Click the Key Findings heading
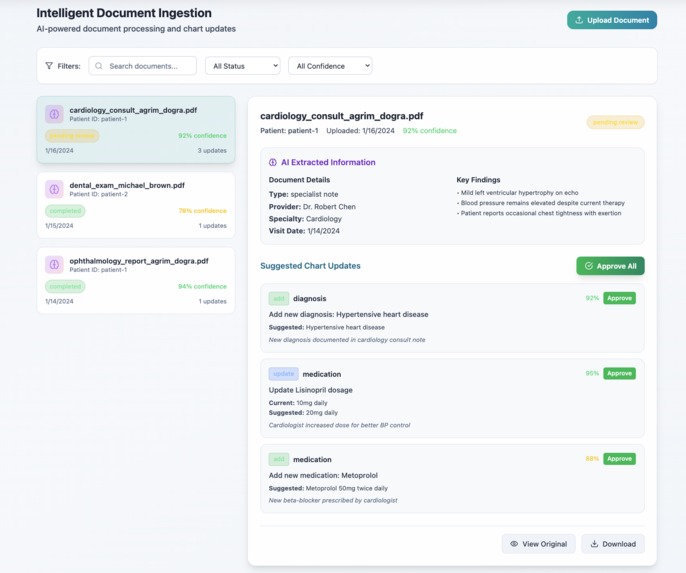Screen dimensions: 686x573 pyautogui.click(x=478, y=180)
